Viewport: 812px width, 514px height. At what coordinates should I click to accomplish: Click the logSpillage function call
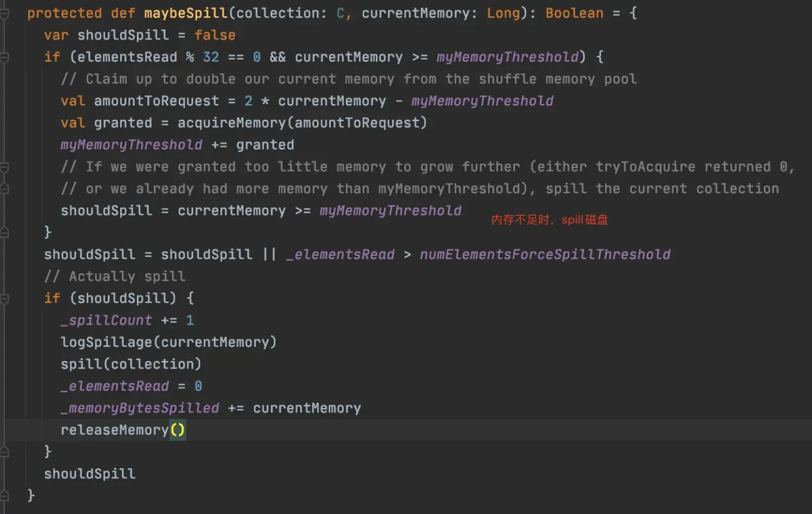tap(107, 342)
